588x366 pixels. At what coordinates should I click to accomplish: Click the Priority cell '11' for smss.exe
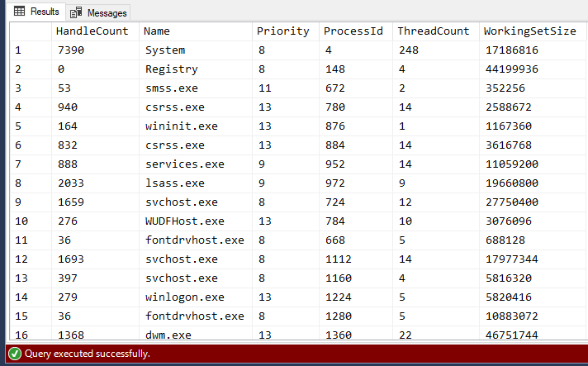click(x=286, y=88)
